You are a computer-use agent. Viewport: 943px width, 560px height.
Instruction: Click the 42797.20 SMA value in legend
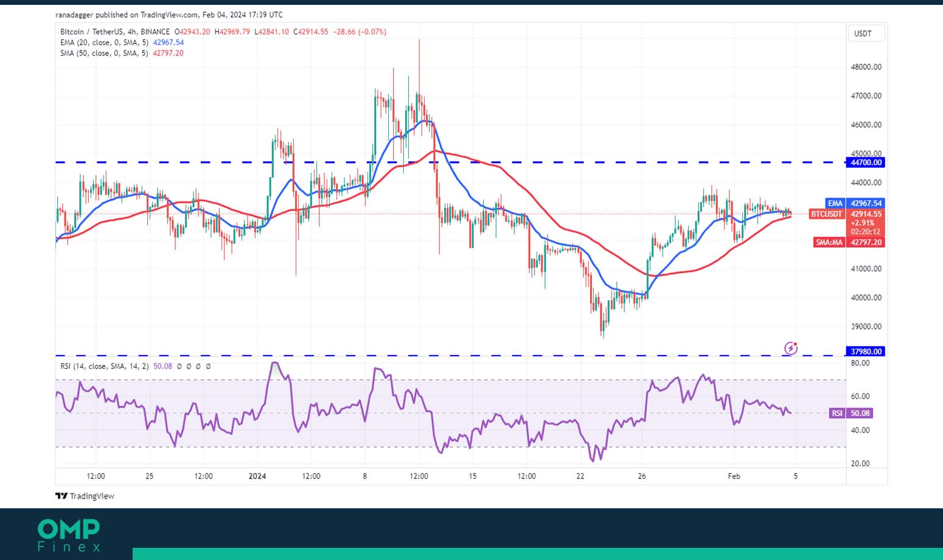coord(168,53)
